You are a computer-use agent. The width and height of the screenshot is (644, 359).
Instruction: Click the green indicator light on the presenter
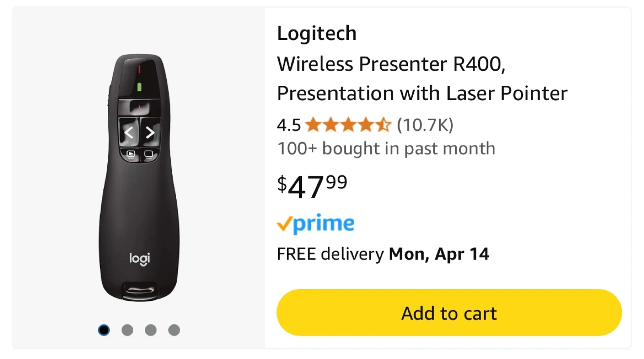[x=139, y=86]
